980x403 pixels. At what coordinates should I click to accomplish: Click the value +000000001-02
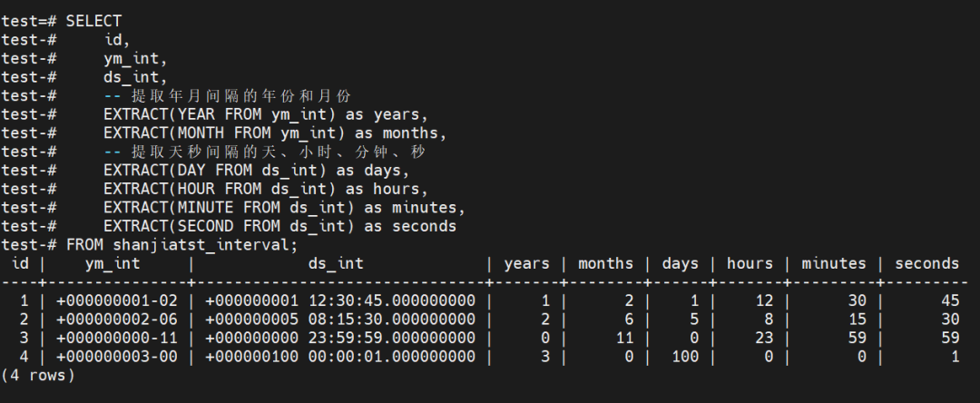click(x=117, y=301)
